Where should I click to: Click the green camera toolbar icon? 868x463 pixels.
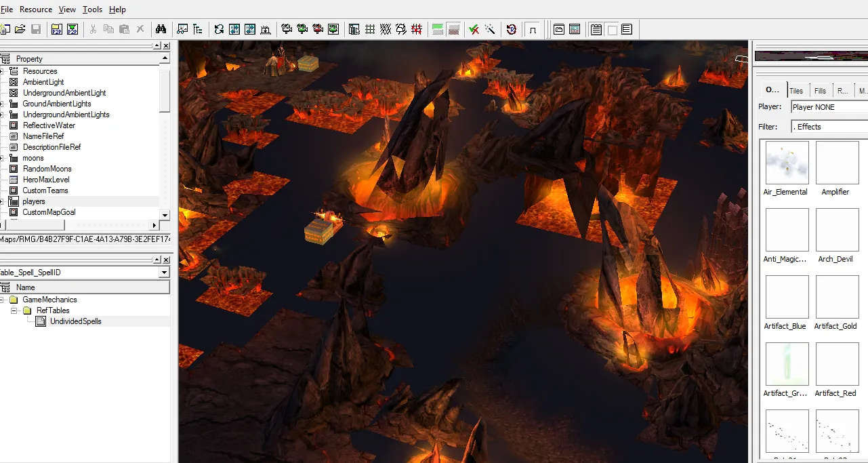pos(302,29)
